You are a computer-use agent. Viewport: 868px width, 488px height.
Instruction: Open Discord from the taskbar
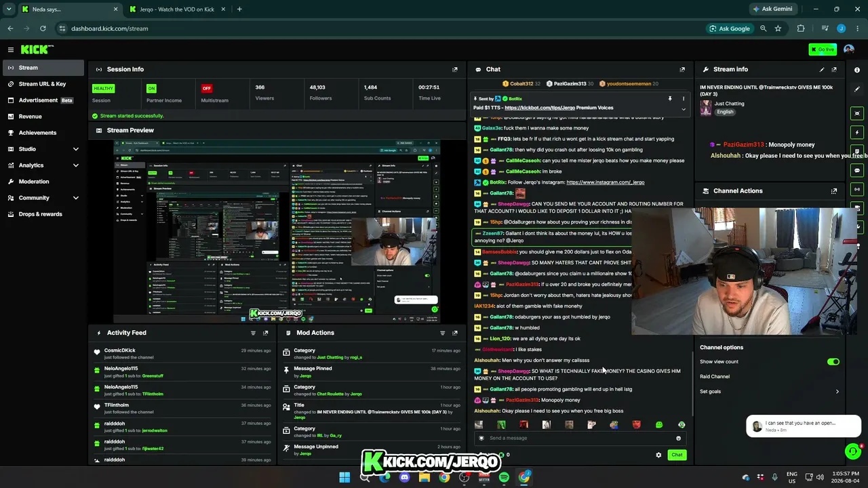(405, 477)
